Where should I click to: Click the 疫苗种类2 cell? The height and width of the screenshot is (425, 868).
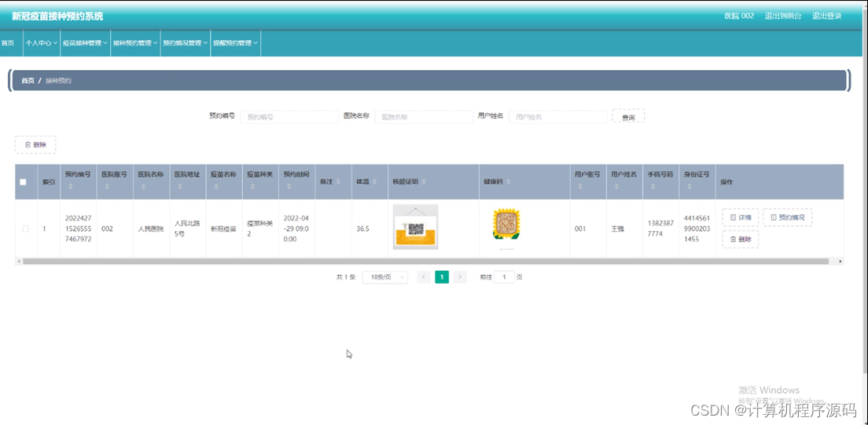pos(259,229)
